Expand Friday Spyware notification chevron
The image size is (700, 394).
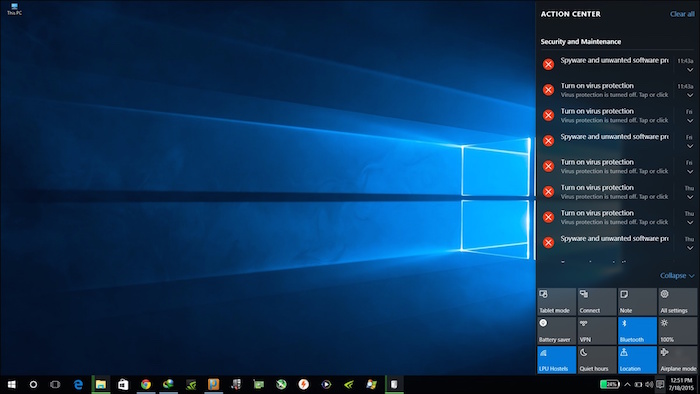690,146
